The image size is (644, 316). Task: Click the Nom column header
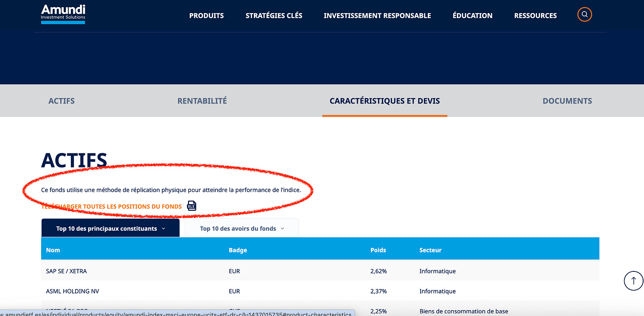[x=53, y=250]
